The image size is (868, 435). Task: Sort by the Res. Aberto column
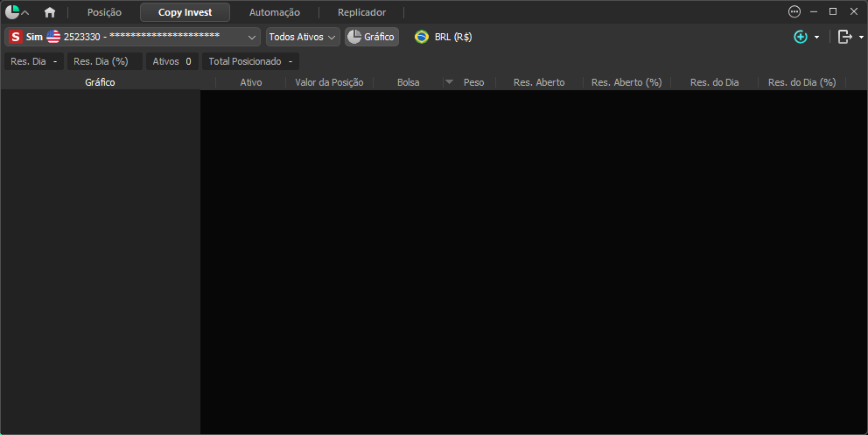(539, 82)
